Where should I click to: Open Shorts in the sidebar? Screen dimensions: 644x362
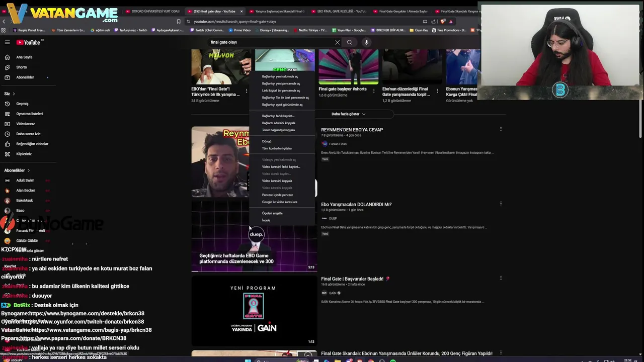pos(21,67)
